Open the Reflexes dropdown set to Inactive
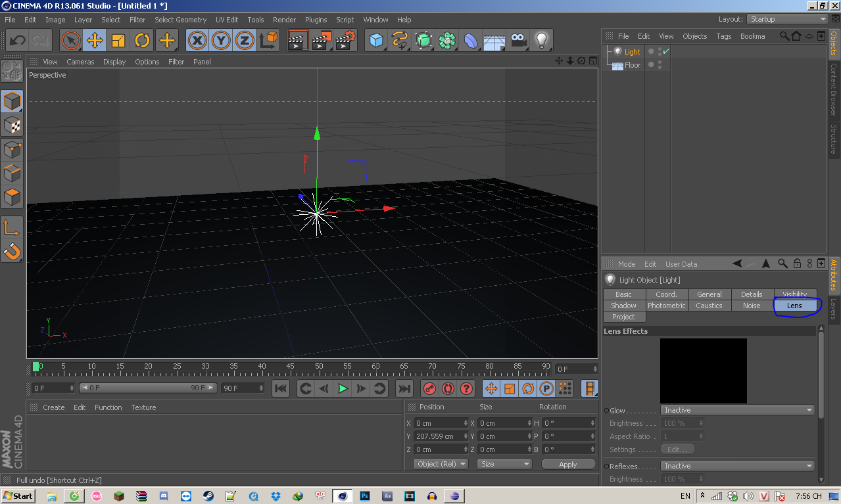 point(738,466)
